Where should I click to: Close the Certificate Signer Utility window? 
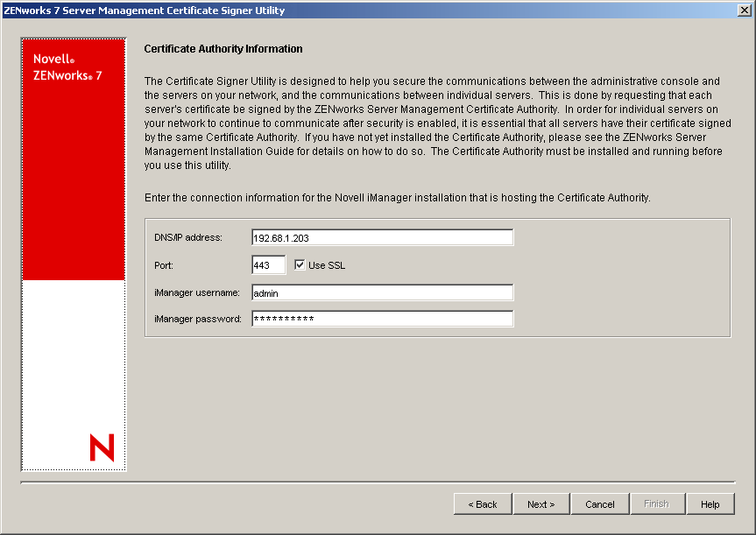tap(745, 11)
